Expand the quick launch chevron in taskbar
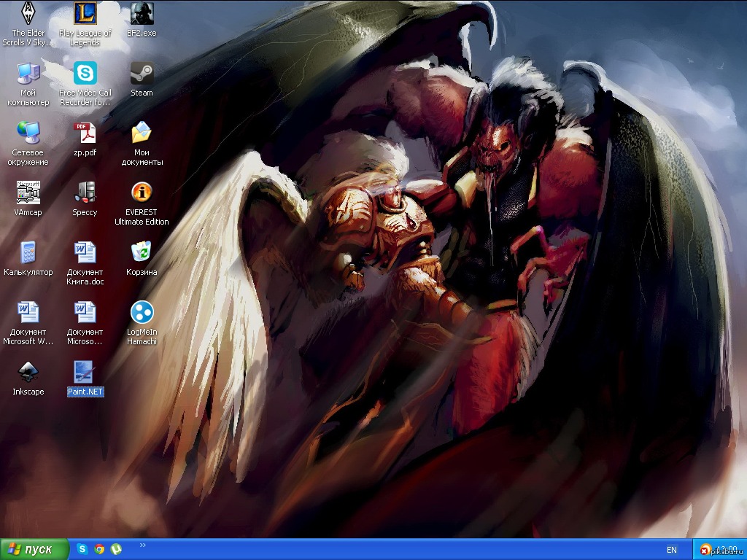 (142, 545)
